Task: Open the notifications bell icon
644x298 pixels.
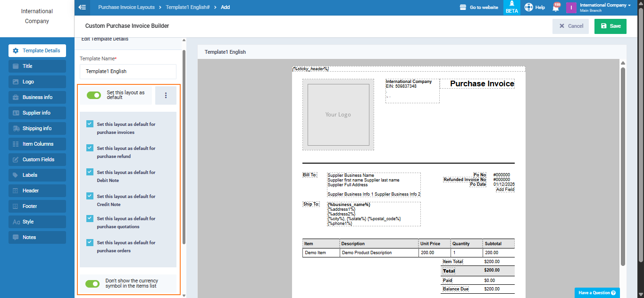Action: coord(556,8)
